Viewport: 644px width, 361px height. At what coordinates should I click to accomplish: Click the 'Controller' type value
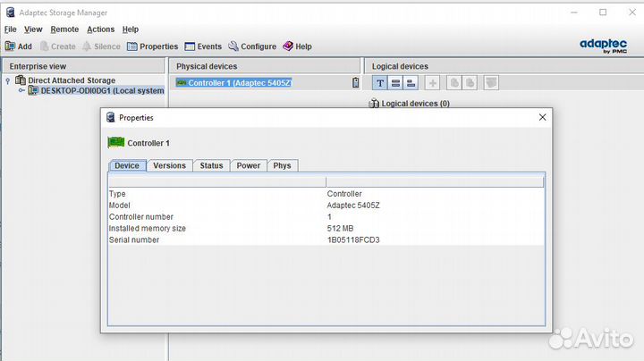pyautogui.click(x=344, y=194)
